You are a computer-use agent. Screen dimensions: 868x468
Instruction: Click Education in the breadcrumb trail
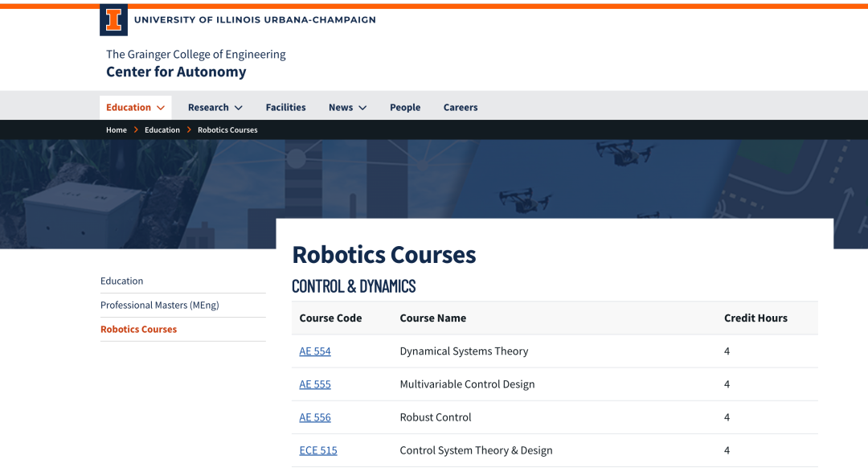[x=162, y=129]
